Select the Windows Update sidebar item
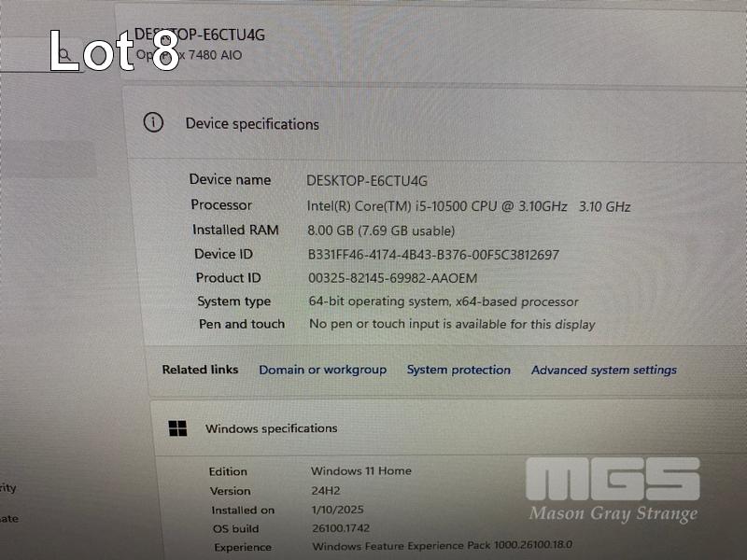This screenshot has width=747, height=560. point(9,519)
